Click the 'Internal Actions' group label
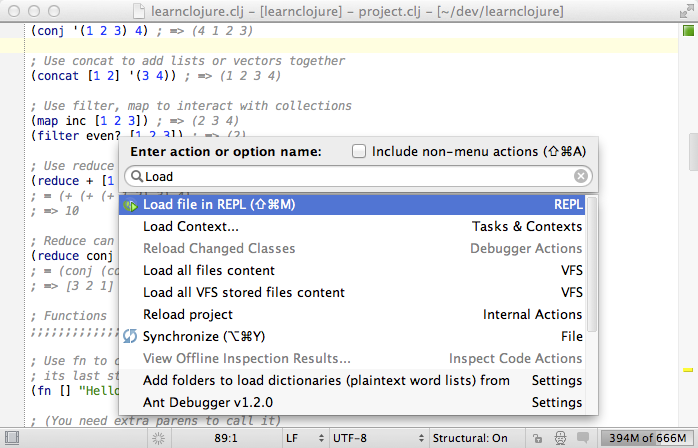The image size is (698, 448). coord(532,314)
